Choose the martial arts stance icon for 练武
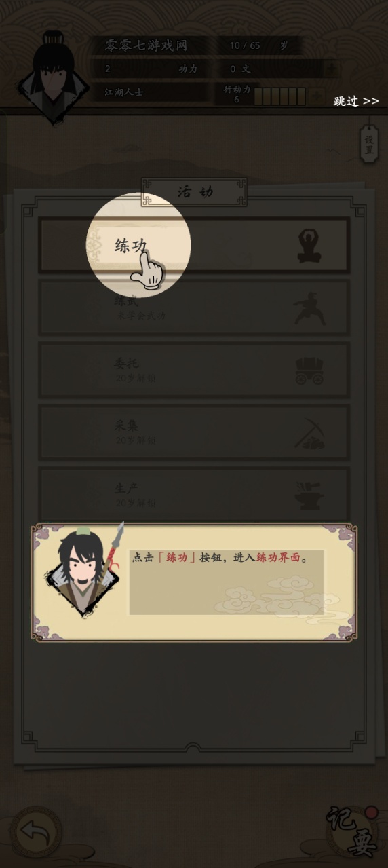This screenshot has height=868, width=388. [x=309, y=308]
